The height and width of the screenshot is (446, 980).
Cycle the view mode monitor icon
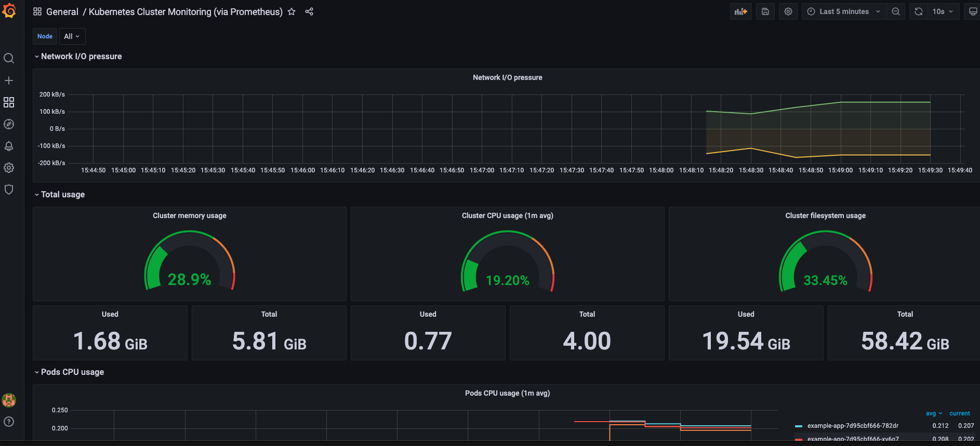point(973,11)
